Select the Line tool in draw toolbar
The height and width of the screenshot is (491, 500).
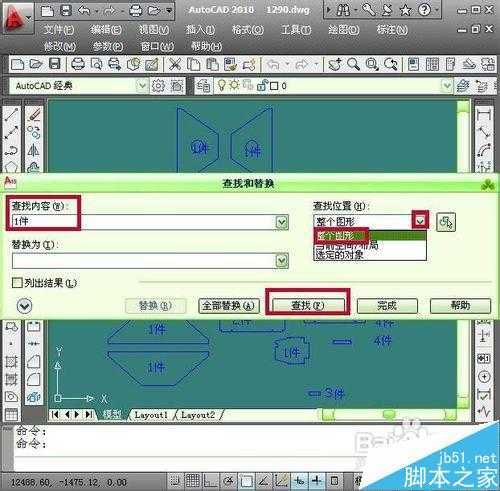(11, 114)
